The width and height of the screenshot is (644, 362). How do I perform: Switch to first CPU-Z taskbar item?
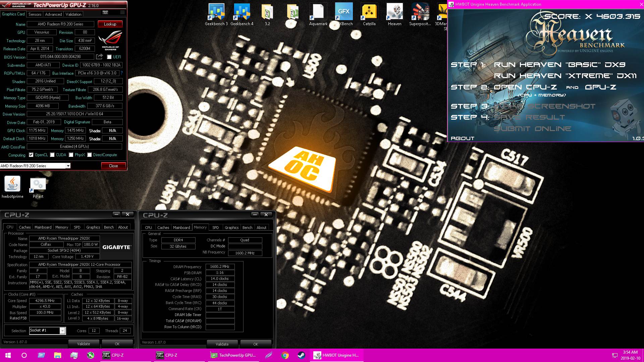pyautogui.click(x=126, y=355)
